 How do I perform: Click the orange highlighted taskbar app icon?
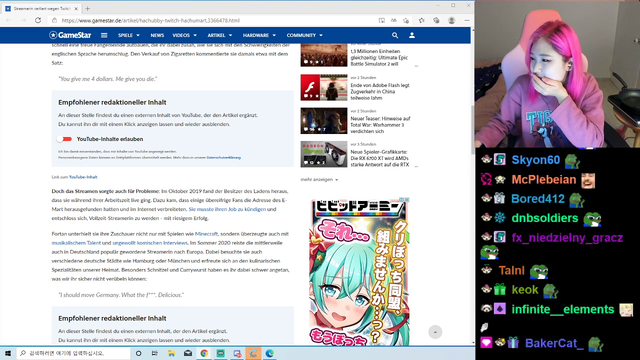pyautogui.click(x=253, y=353)
